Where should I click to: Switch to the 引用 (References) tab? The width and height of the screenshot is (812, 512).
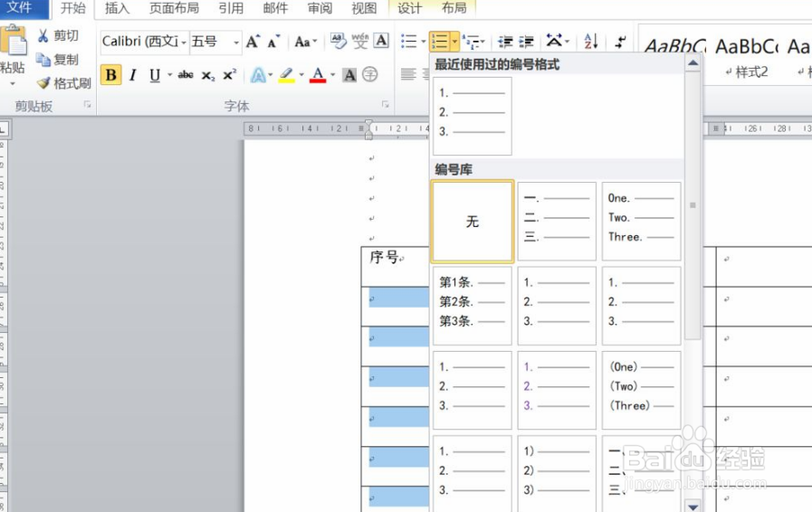point(231,8)
